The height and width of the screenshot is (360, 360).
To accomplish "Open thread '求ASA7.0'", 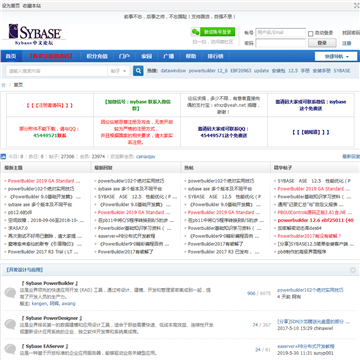I will pyautogui.click(x=18, y=228).
